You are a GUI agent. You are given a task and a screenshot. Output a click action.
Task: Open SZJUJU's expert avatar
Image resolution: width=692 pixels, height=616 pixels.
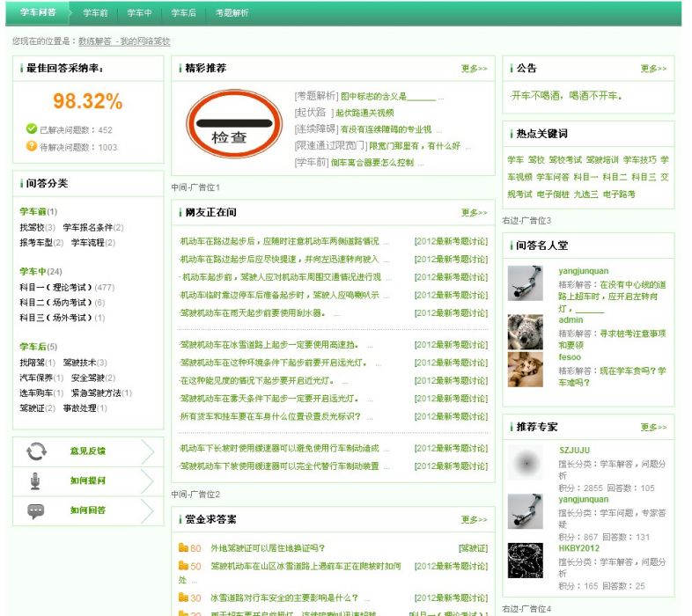pos(526,463)
